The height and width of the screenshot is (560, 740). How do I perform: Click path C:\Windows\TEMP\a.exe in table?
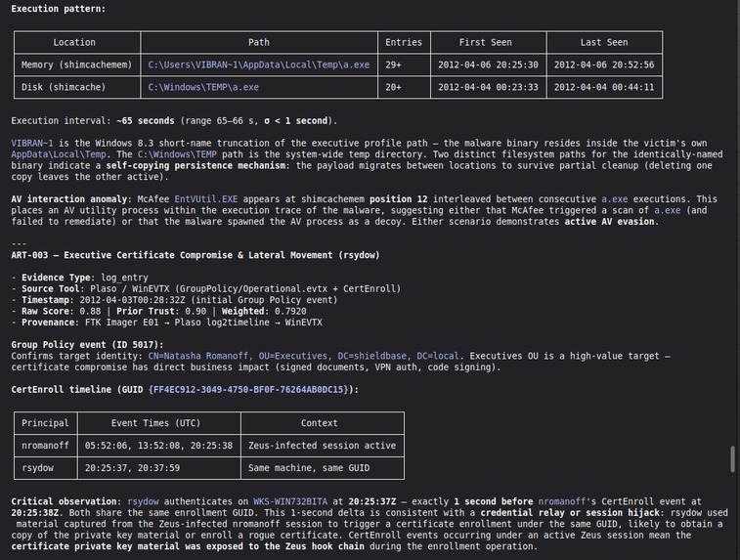click(203, 87)
